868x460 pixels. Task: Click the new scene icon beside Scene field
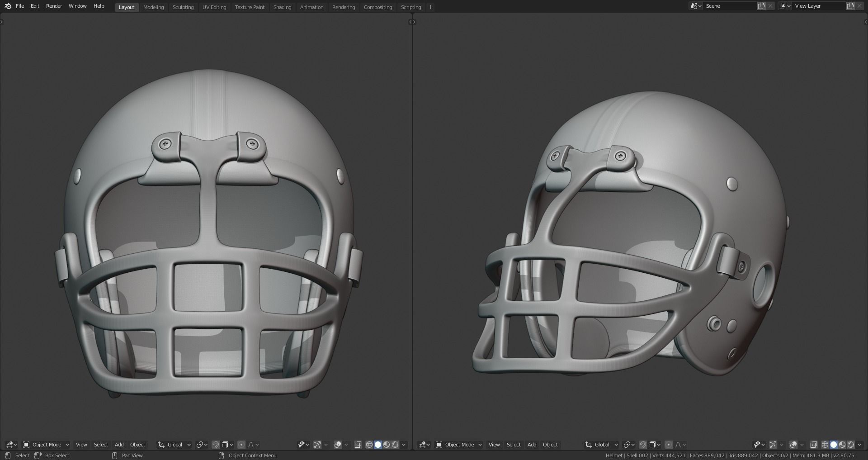pyautogui.click(x=761, y=6)
